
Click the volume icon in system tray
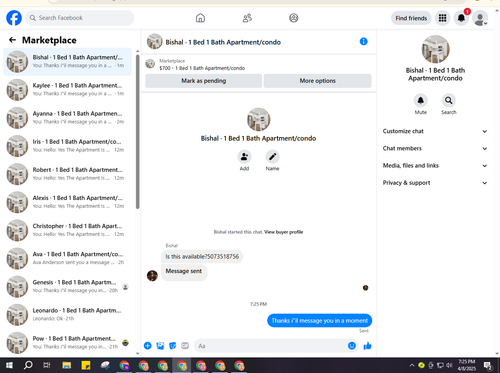click(x=449, y=365)
